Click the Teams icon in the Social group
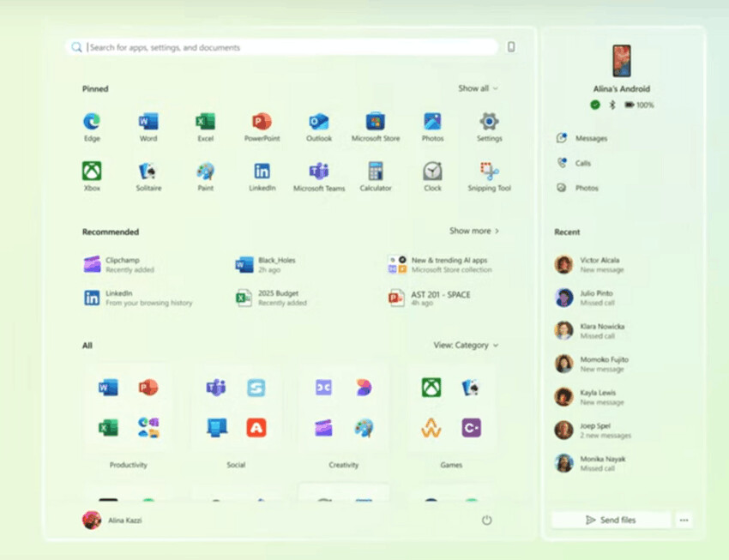This screenshot has width=729, height=560. 216,387
